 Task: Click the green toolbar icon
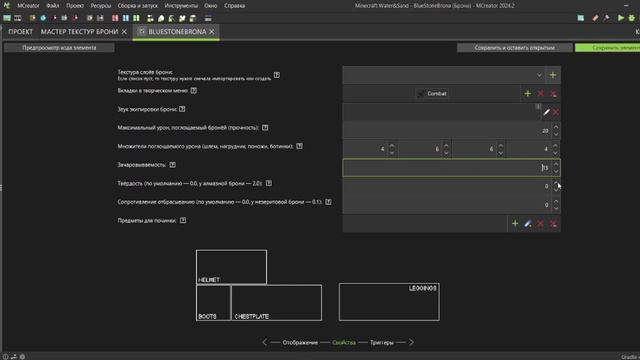point(136,18)
